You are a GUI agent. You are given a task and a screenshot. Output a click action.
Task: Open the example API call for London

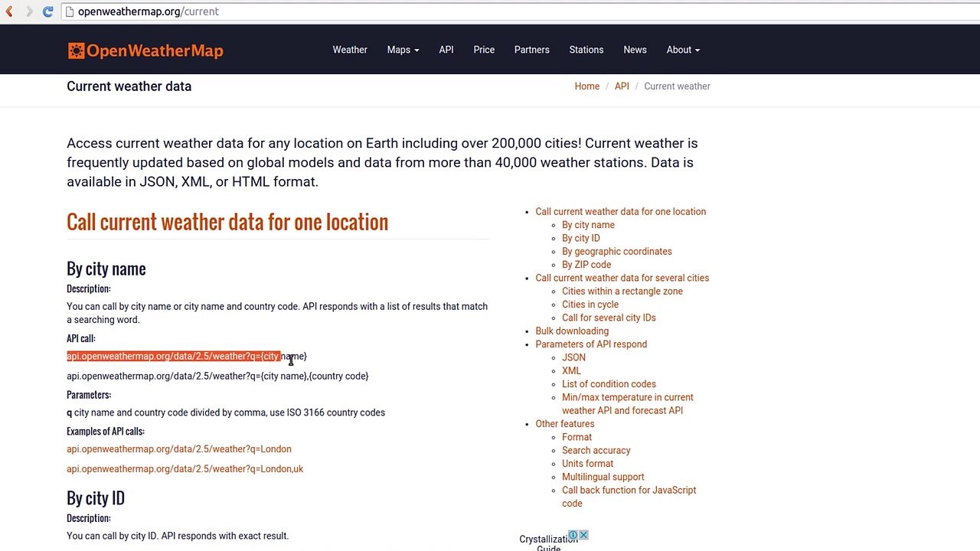click(x=179, y=449)
